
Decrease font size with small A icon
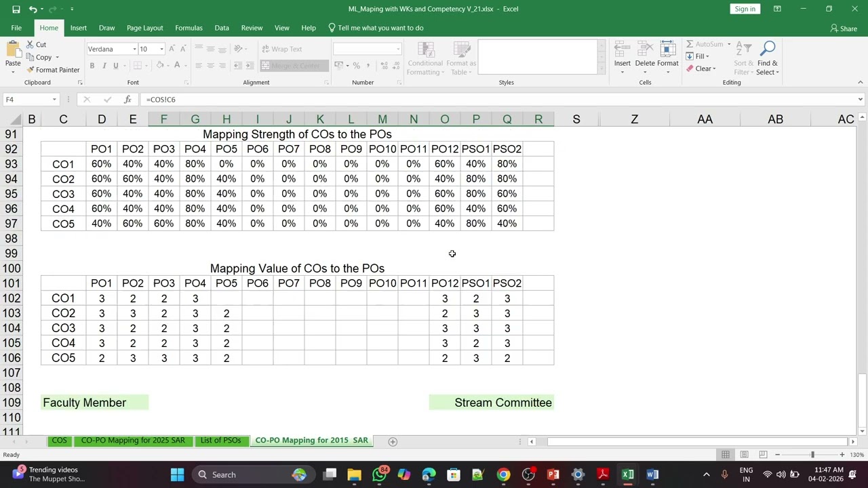pos(183,49)
